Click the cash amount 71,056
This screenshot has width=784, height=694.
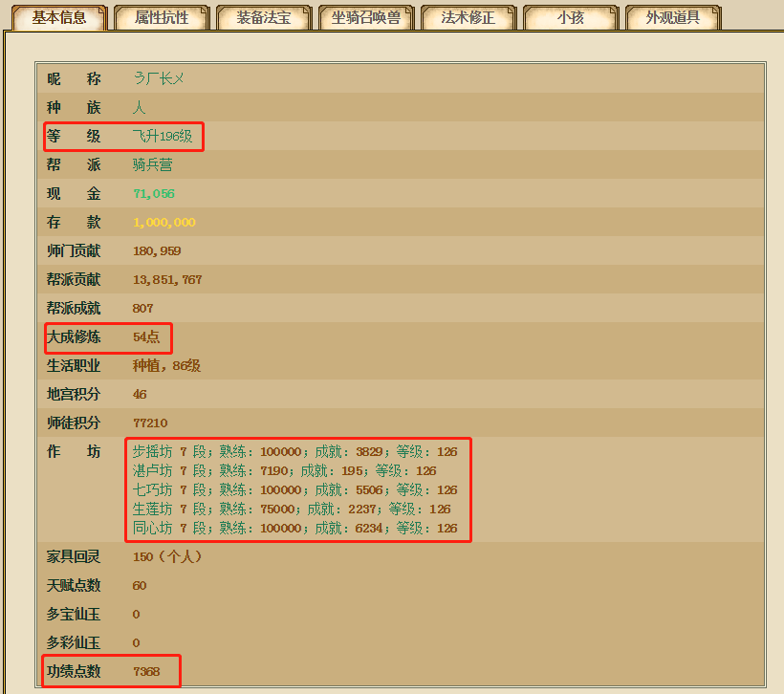pyautogui.click(x=154, y=194)
